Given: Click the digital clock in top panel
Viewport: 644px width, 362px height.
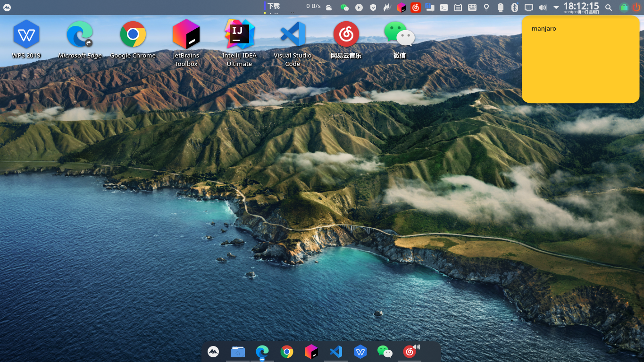Looking at the screenshot, I should click(x=581, y=7).
